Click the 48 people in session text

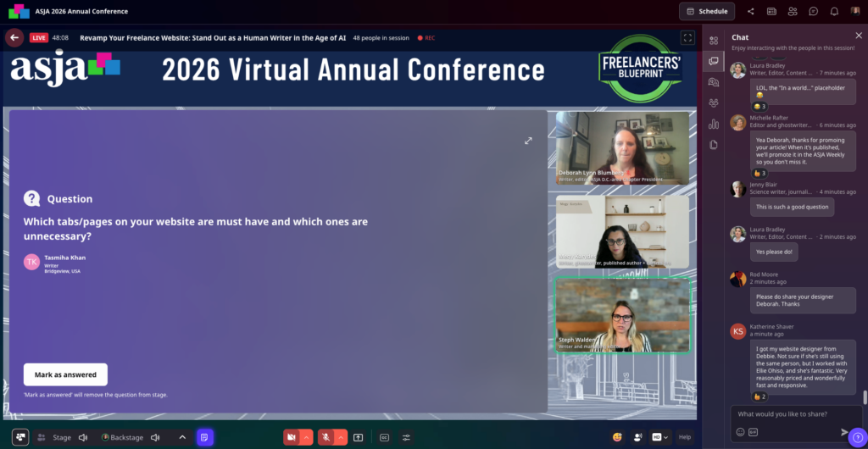(x=381, y=38)
